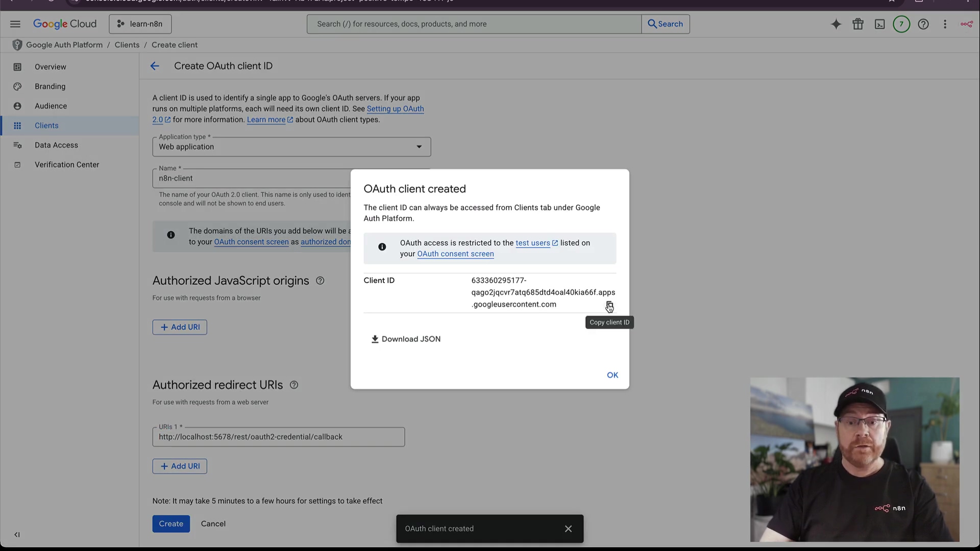Go to Branding in sidebar
Image resolution: width=980 pixels, height=551 pixels.
[50, 86]
